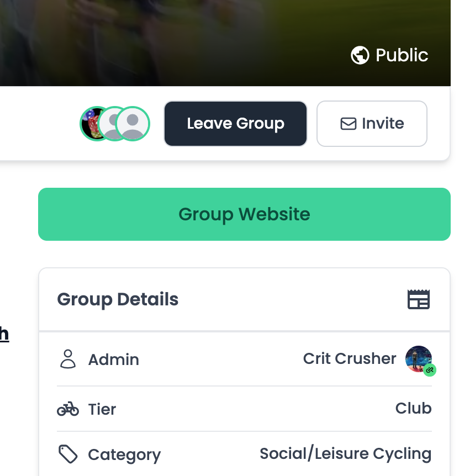Click the Group Details heading

(x=118, y=299)
